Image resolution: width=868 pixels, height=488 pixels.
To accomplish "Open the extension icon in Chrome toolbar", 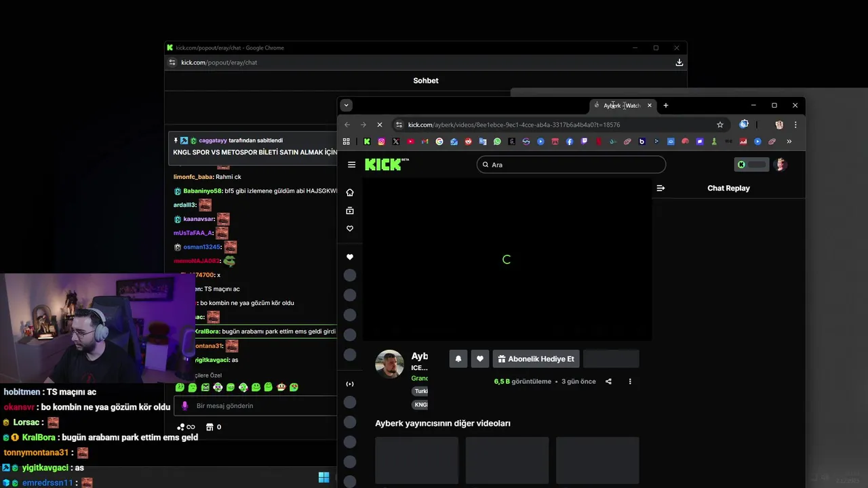I will click(x=744, y=125).
